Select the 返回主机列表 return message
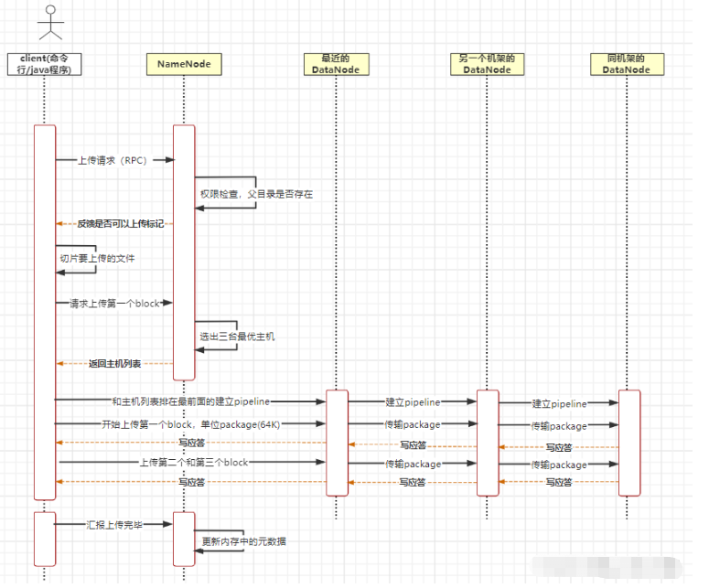The width and height of the screenshot is (709, 588). coord(114,364)
